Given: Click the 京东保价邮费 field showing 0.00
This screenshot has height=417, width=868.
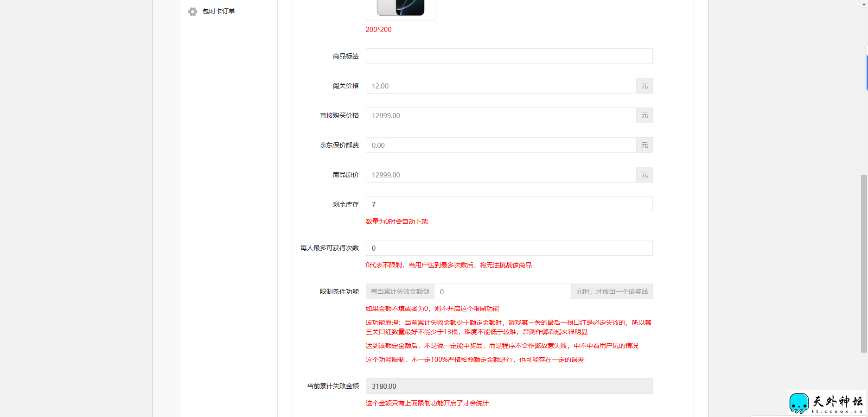Looking at the screenshot, I should click(x=501, y=145).
